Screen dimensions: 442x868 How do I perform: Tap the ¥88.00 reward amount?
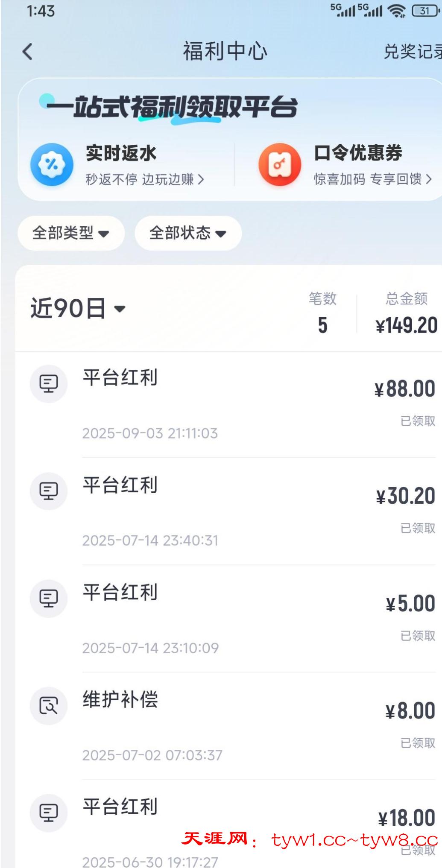pos(405,389)
